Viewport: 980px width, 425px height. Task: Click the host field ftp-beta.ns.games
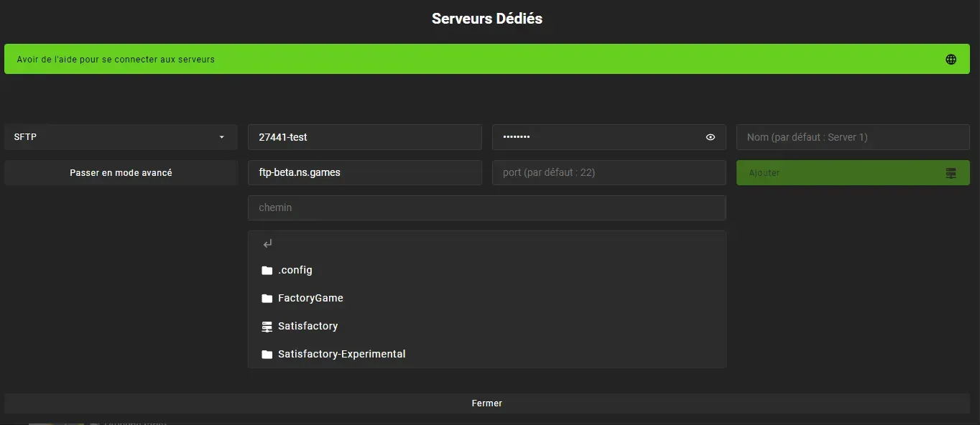pos(365,172)
